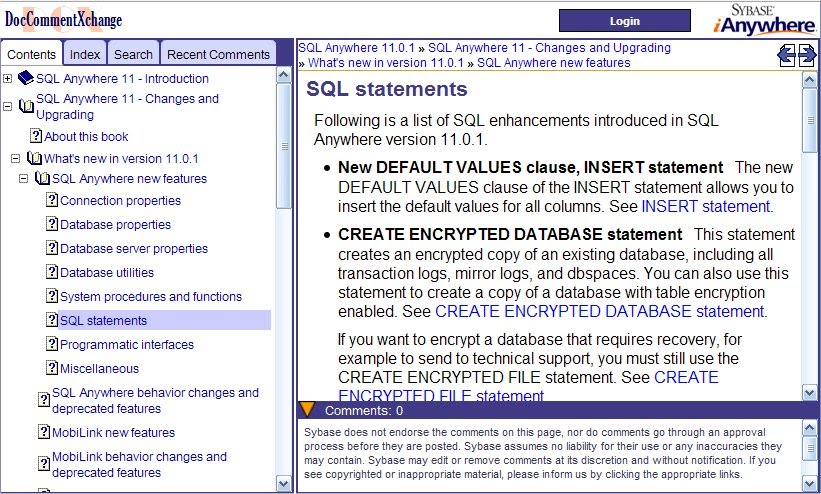Collapse the Changes and Upgrading book node
The height and width of the screenshot is (494, 821).
(x=7, y=106)
